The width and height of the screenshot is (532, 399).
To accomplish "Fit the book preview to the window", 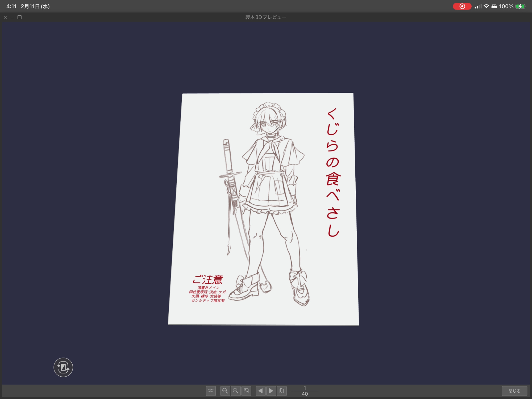I will pos(246,391).
